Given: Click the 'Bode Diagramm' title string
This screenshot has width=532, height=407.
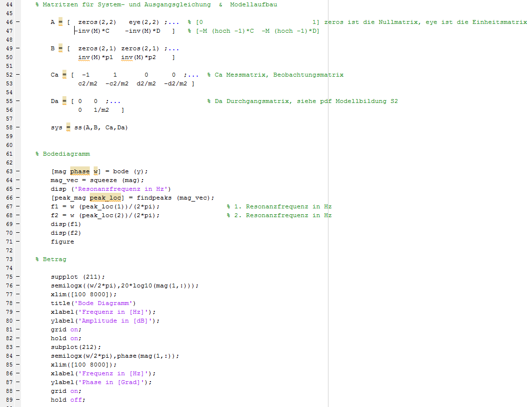Looking at the screenshot, I should pos(104,303).
